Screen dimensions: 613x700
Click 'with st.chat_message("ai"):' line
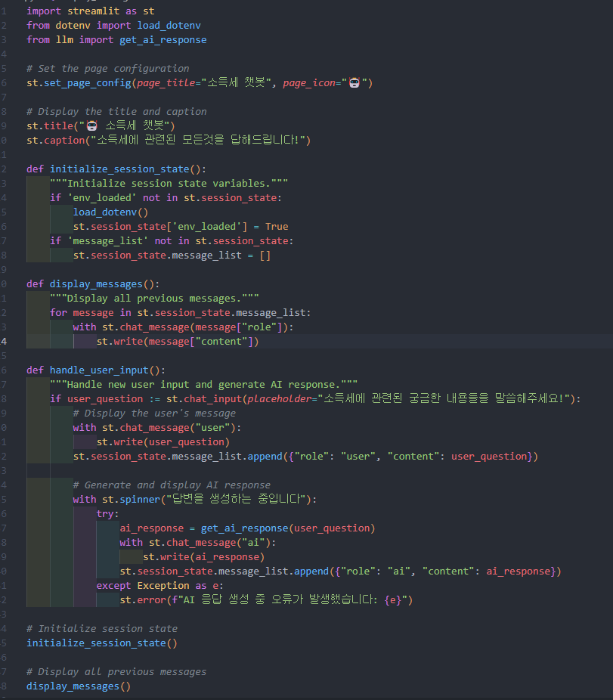click(x=198, y=542)
